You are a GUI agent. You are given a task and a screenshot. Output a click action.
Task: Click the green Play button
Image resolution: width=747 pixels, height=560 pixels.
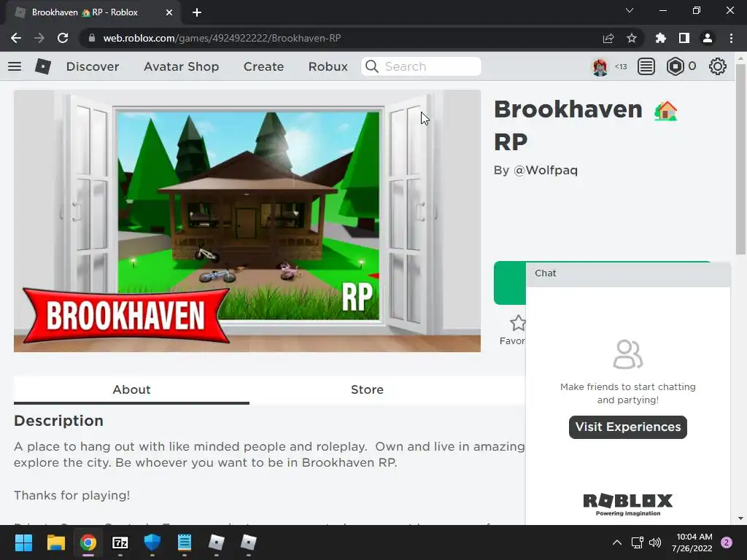tap(510, 283)
